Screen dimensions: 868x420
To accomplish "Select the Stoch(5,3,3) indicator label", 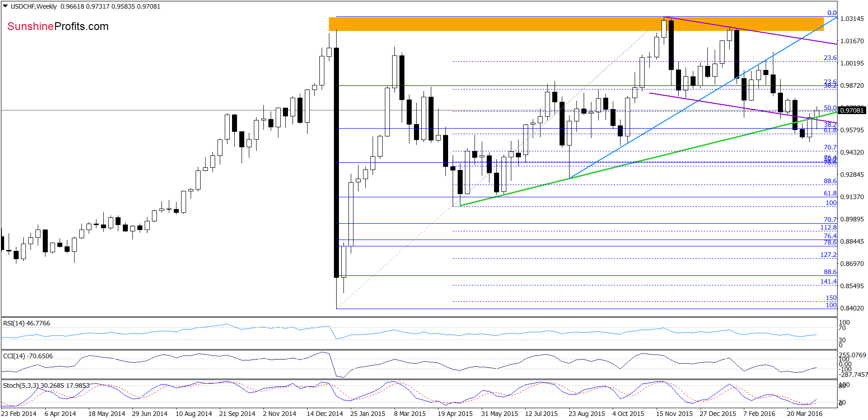I will (46, 385).
